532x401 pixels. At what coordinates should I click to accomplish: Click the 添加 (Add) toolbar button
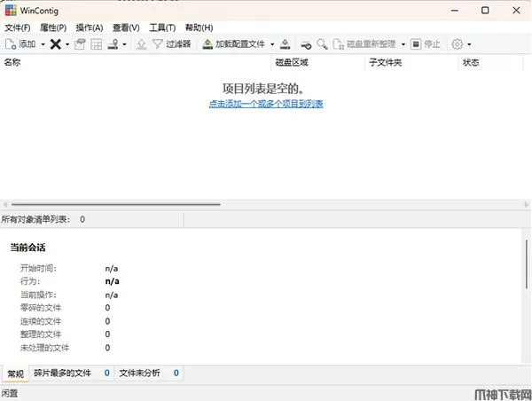[x=20, y=44]
